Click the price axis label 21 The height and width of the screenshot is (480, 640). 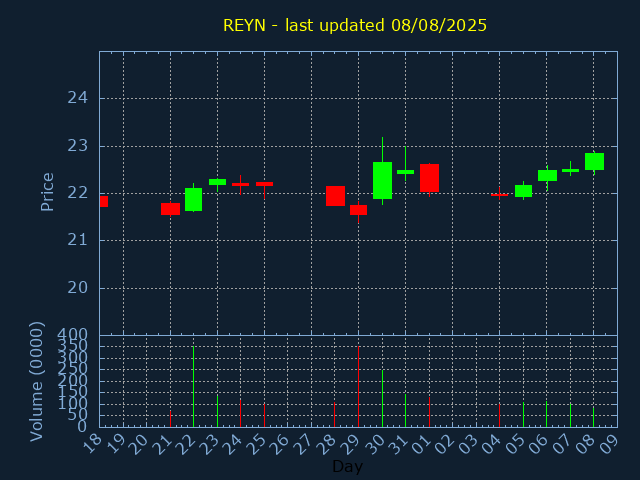(x=78, y=240)
